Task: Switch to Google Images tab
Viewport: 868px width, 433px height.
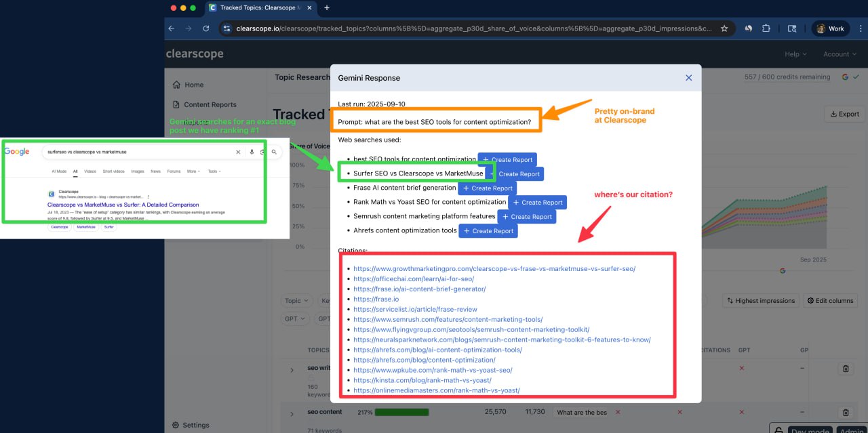Action: [x=138, y=171]
